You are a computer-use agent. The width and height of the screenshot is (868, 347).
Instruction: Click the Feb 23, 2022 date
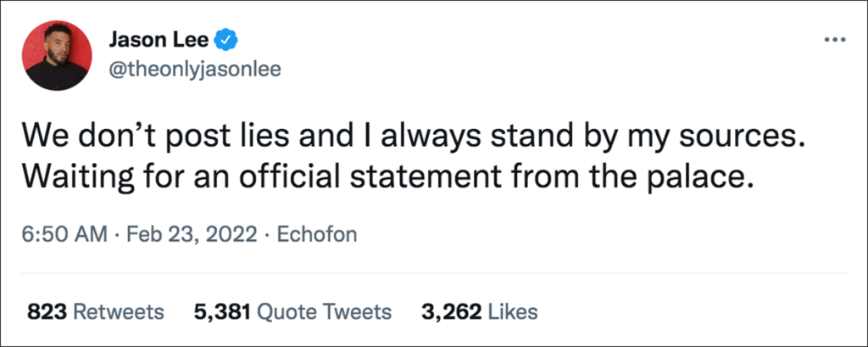(x=192, y=234)
